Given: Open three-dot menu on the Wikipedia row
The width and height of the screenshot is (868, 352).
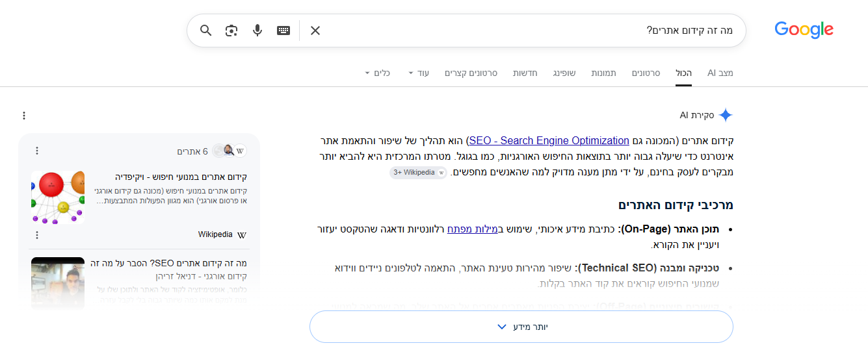Looking at the screenshot, I should coord(37,234).
